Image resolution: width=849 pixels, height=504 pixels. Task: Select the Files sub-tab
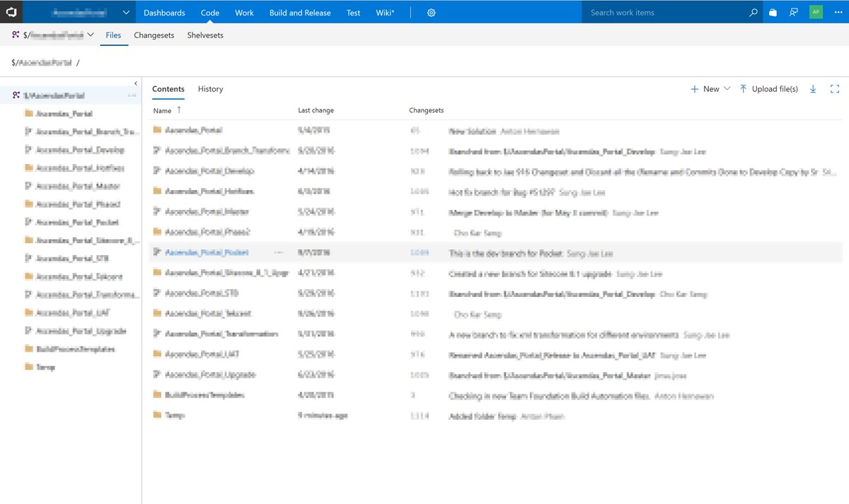pyautogui.click(x=113, y=35)
